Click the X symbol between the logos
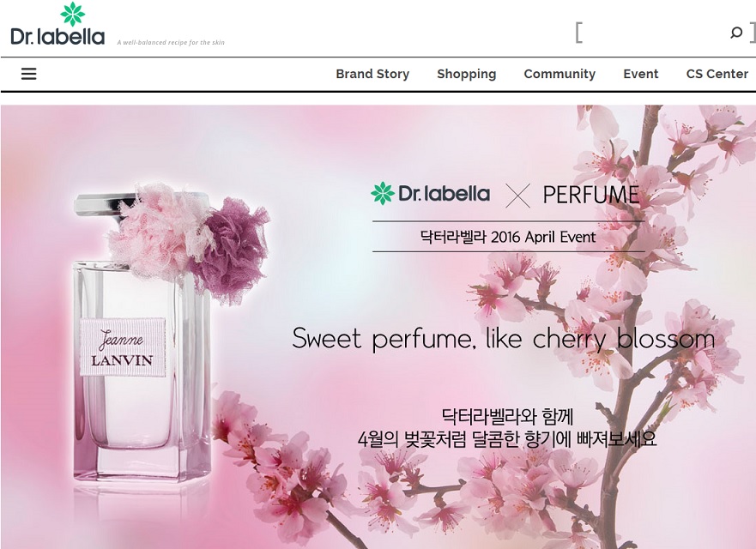 pyautogui.click(x=517, y=196)
